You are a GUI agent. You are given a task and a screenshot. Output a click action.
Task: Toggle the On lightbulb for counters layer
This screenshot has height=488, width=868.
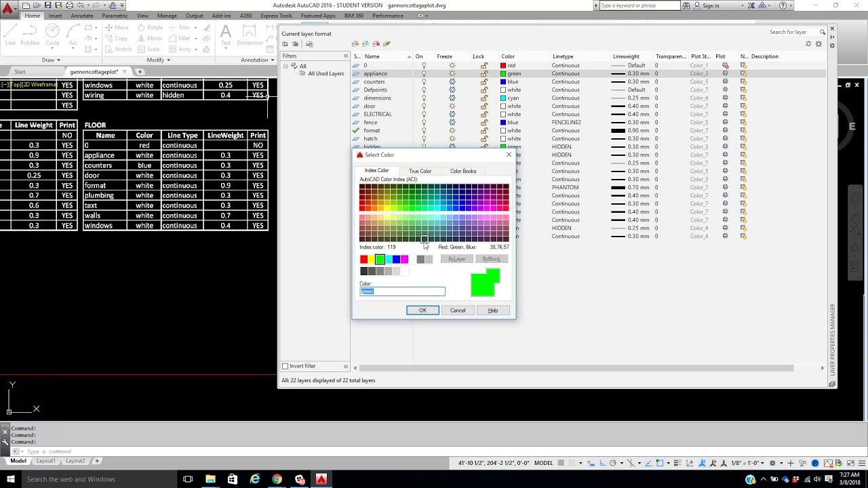click(x=424, y=82)
